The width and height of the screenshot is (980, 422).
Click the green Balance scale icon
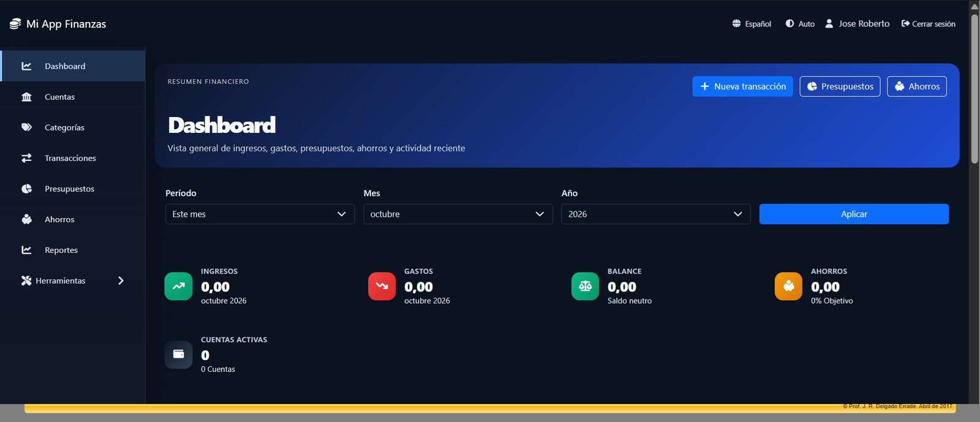(x=585, y=286)
